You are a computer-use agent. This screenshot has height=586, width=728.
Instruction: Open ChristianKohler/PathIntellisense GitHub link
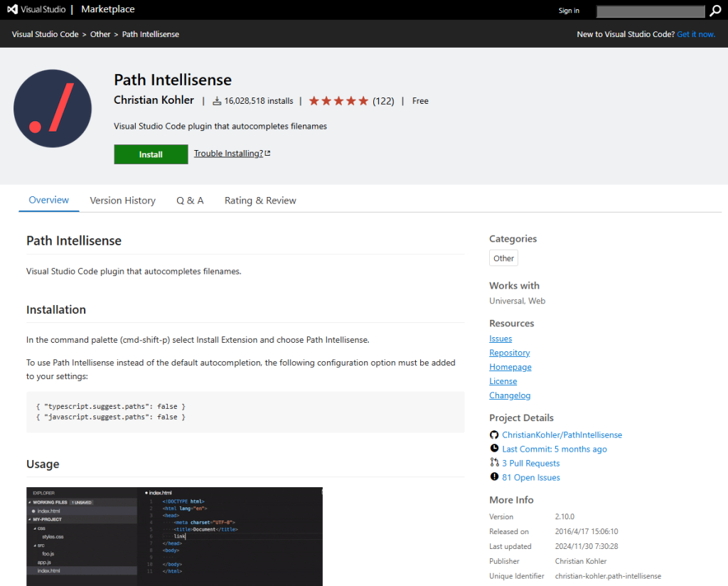pyautogui.click(x=562, y=435)
